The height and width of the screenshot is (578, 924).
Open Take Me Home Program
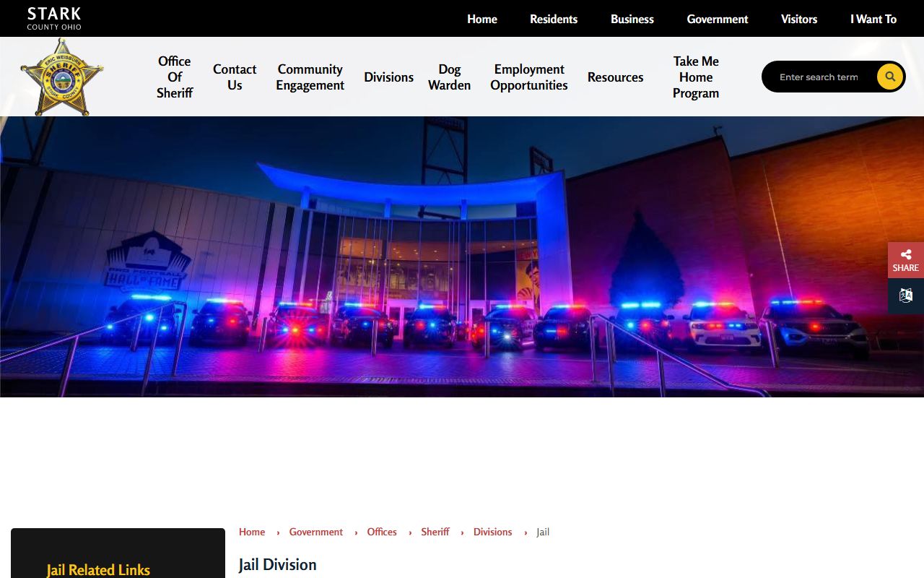[696, 77]
